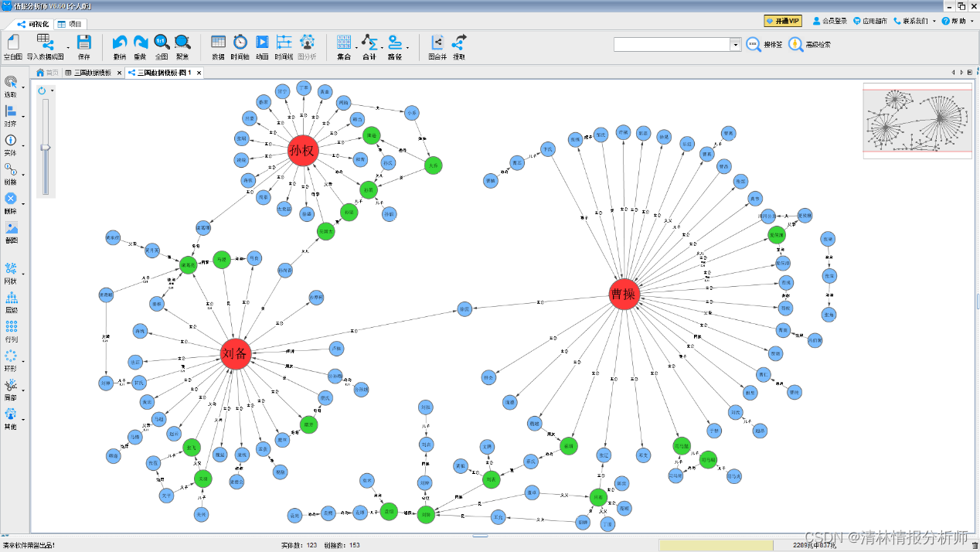Expand the 选取 tool dropdown arrow
The image size is (980, 552).
(x=23, y=87)
